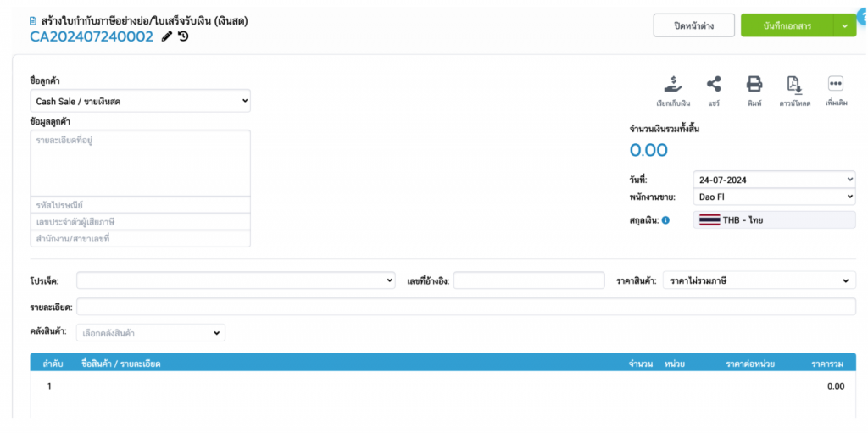Click the green บันทึกเอกสาร save button
The height and width of the screenshot is (433, 868).
point(787,25)
